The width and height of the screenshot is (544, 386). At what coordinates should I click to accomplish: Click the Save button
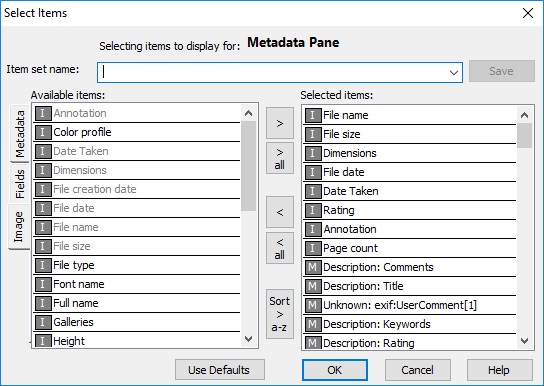point(502,71)
